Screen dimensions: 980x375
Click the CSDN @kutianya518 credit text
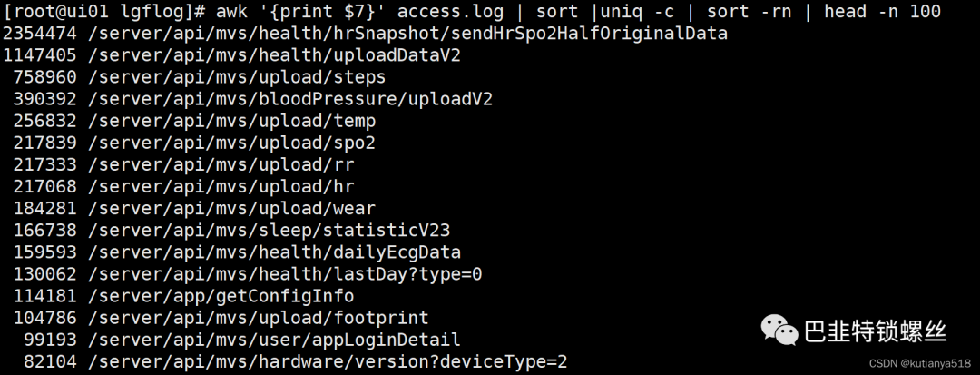tap(920, 363)
